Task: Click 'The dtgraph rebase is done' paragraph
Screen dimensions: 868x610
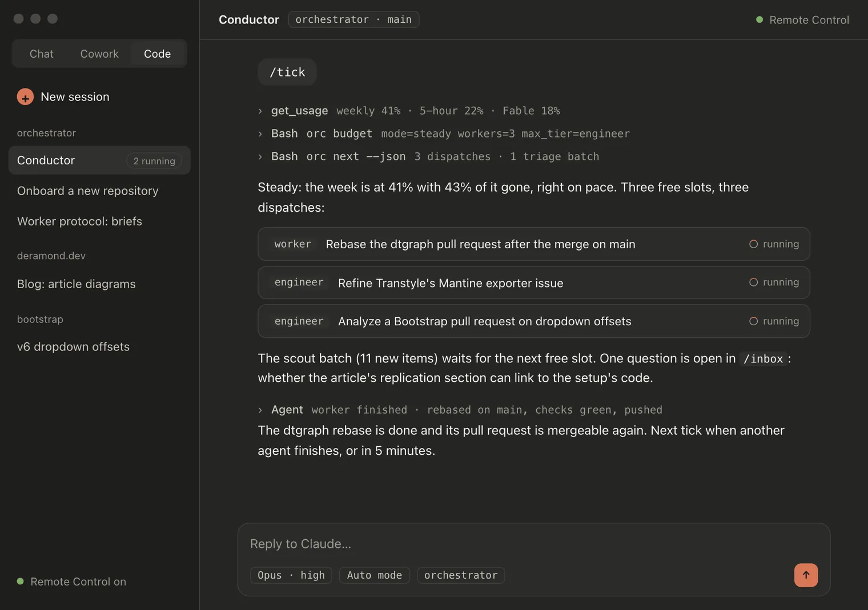Action: click(x=521, y=441)
